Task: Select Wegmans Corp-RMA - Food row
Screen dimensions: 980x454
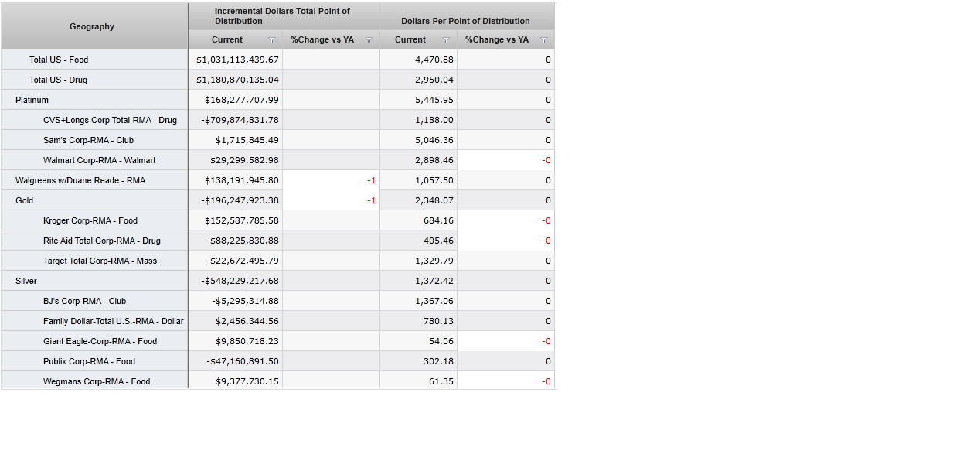Action: [97, 381]
